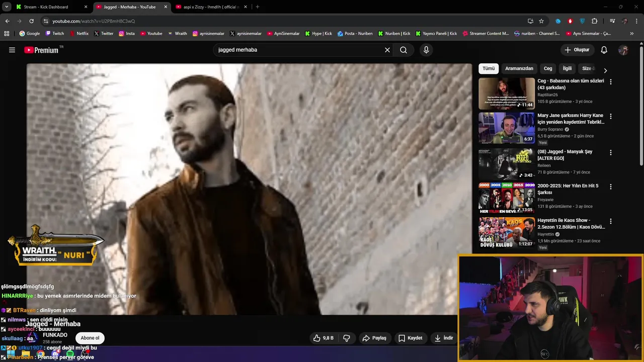Save the video with Kaydet

click(x=410, y=338)
